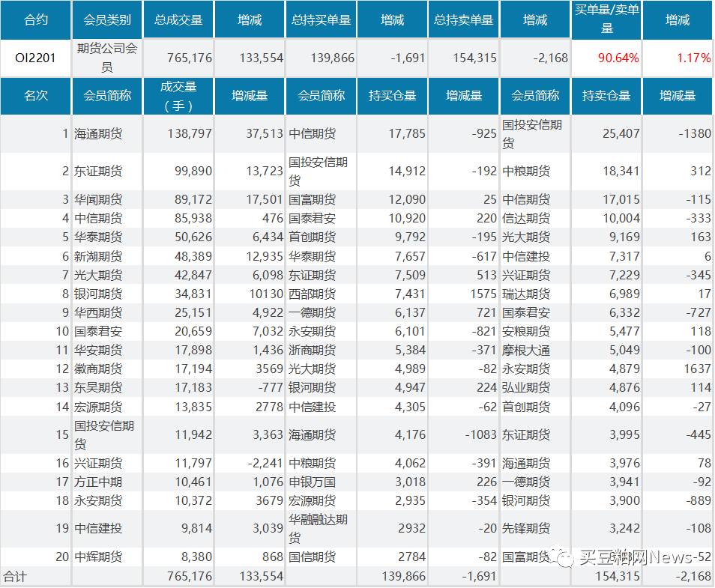The width and height of the screenshot is (715, 588).
Task: Click the 会员类别 header cell
Action: coord(107,20)
